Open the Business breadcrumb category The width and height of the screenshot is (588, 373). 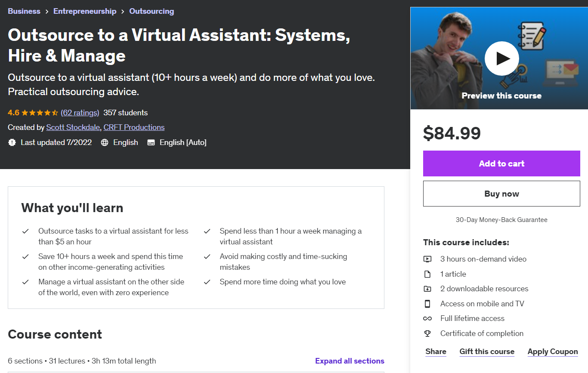point(24,11)
